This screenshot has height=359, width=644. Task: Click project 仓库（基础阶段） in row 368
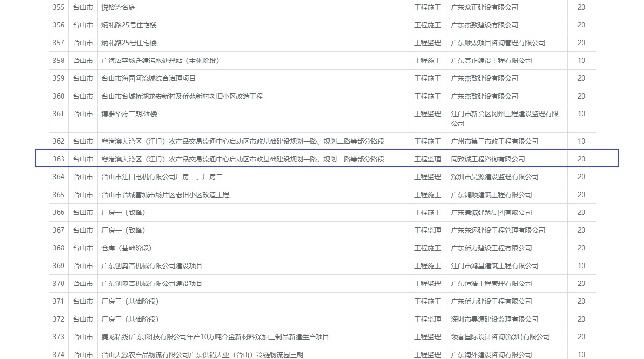[x=126, y=248]
